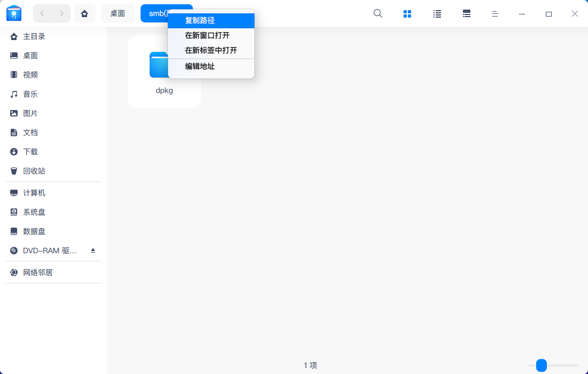Click the 网络邻居 network icon in sidebar
The width and height of the screenshot is (588, 374).
14,272
